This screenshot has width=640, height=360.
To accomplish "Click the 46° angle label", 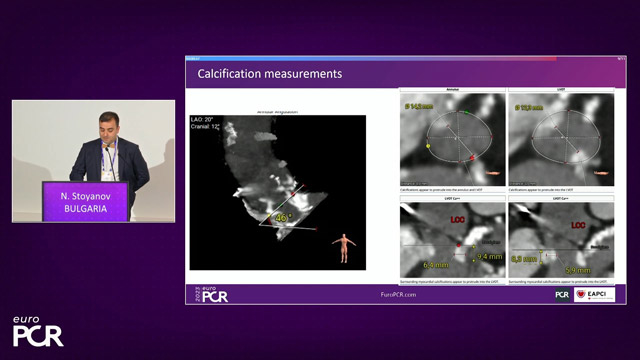I will coord(283,218).
